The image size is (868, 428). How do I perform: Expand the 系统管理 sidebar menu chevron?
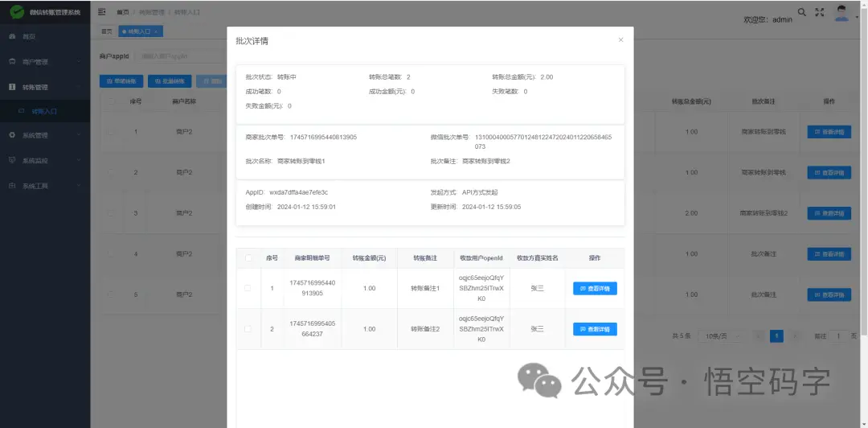point(79,134)
